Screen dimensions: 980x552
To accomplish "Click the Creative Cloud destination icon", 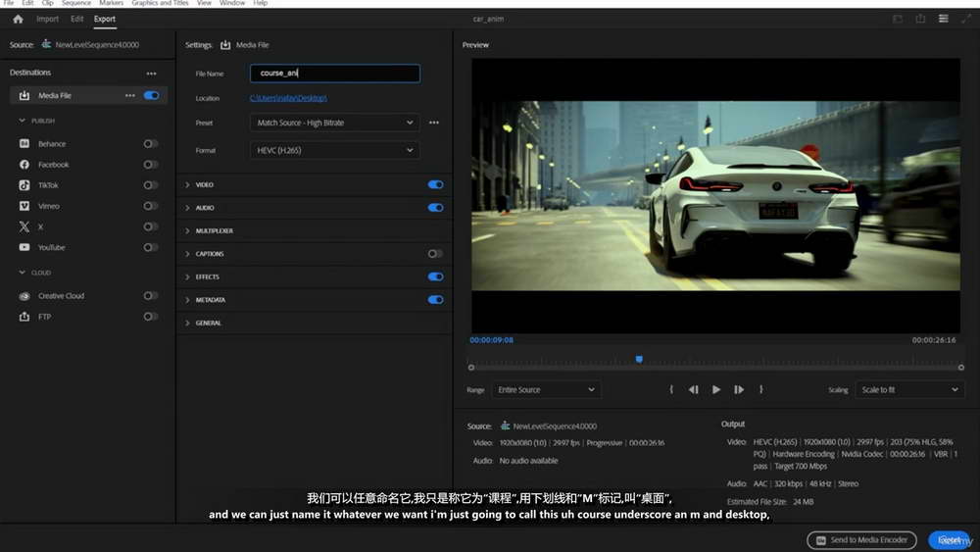I will (24, 296).
